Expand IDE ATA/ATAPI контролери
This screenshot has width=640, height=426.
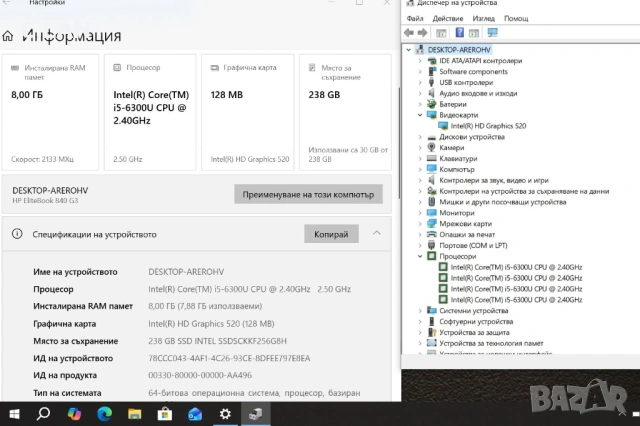point(420,61)
